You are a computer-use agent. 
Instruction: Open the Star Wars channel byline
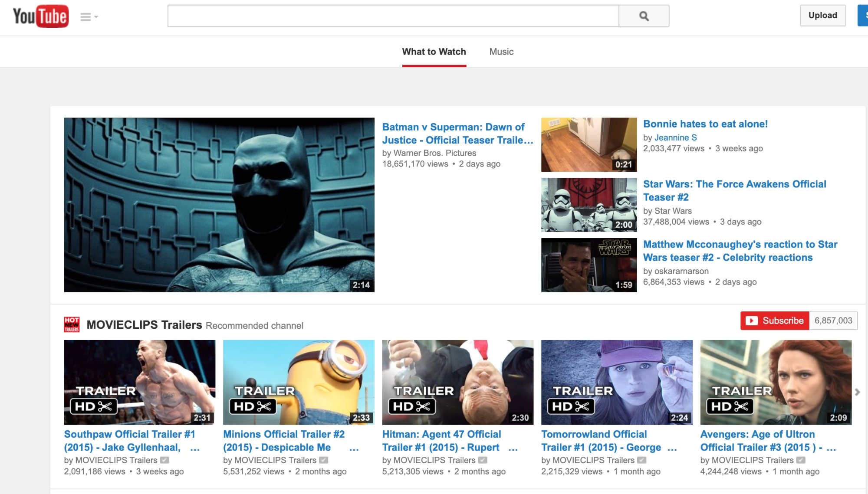pos(673,211)
